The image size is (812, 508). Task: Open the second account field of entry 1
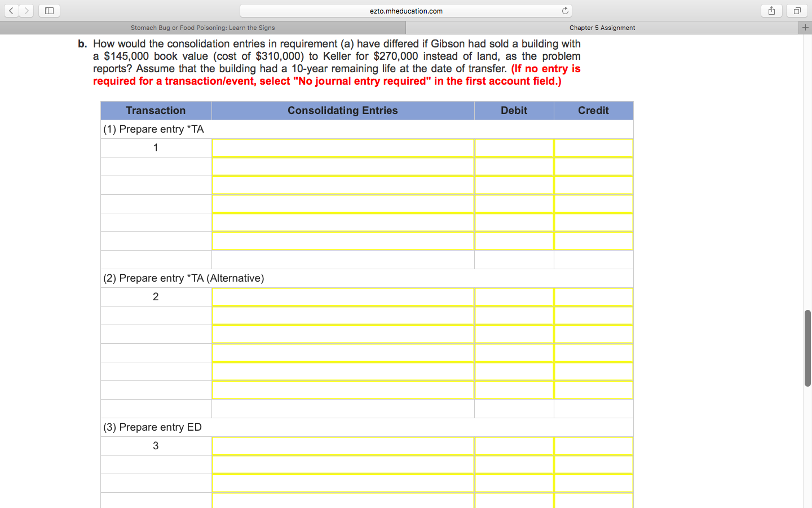point(343,167)
